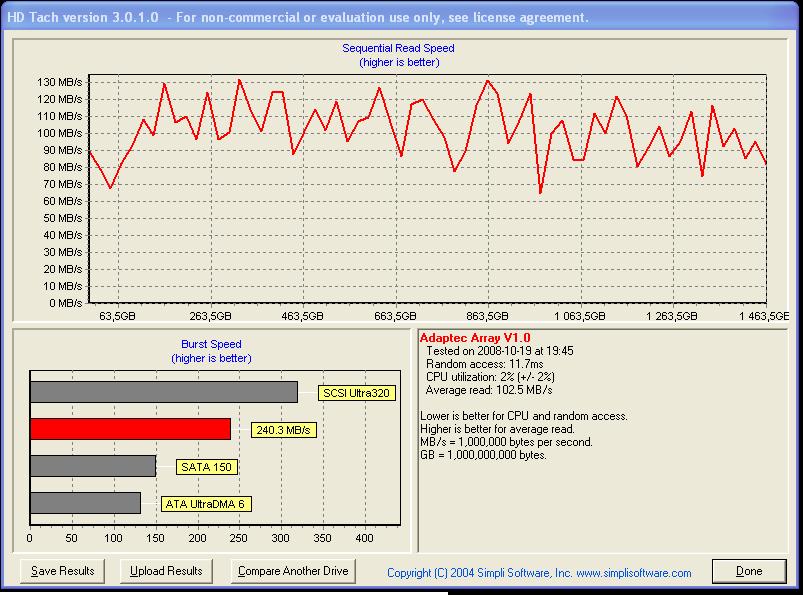Click the gray SATA 150 bar
803x595 pixels.
click(x=93, y=466)
